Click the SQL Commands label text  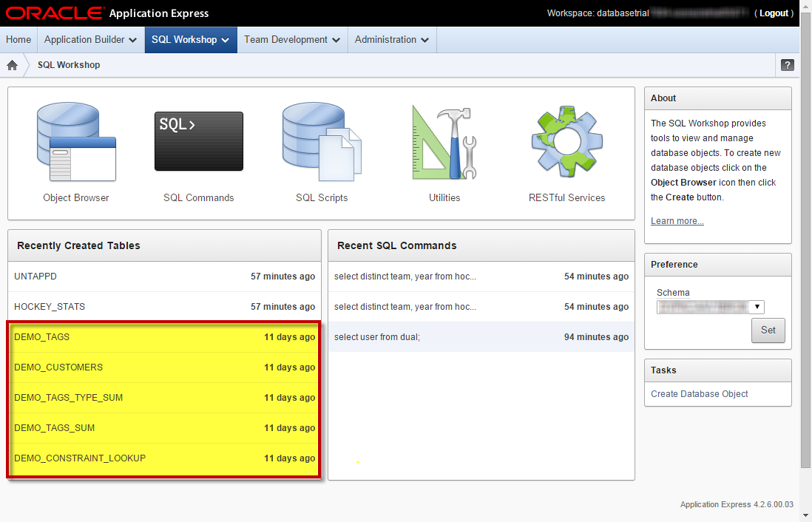(x=199, y=198)
